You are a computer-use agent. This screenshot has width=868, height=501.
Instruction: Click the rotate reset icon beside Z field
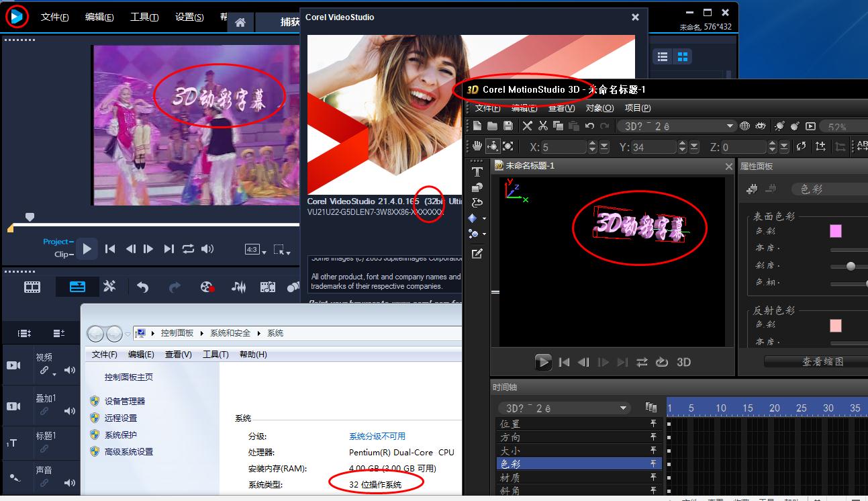[802, 146]
